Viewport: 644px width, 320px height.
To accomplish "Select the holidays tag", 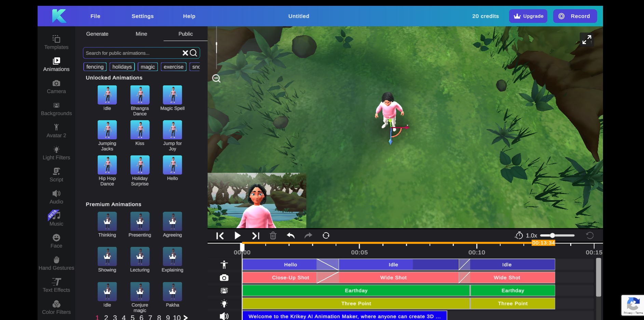I will point(122,67).
